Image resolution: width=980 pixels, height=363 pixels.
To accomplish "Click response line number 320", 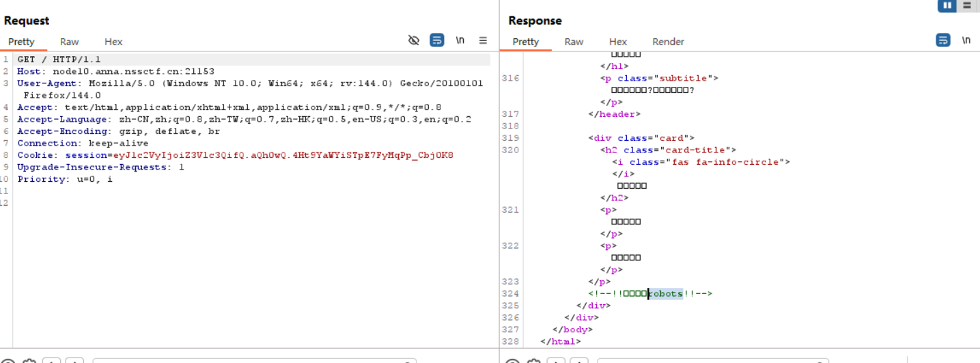I will pos(510,150).
